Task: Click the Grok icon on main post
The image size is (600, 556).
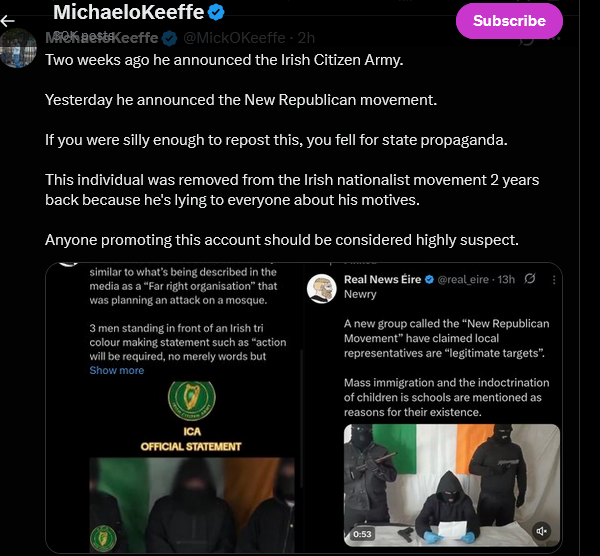Action: click(527, 38)
